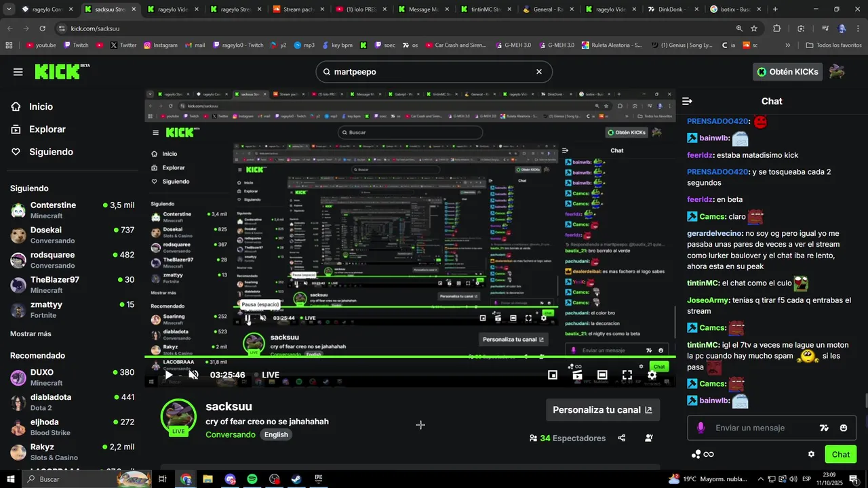Open Spotify from the taskbar
The image size is (868, 488).
(252, 479)
